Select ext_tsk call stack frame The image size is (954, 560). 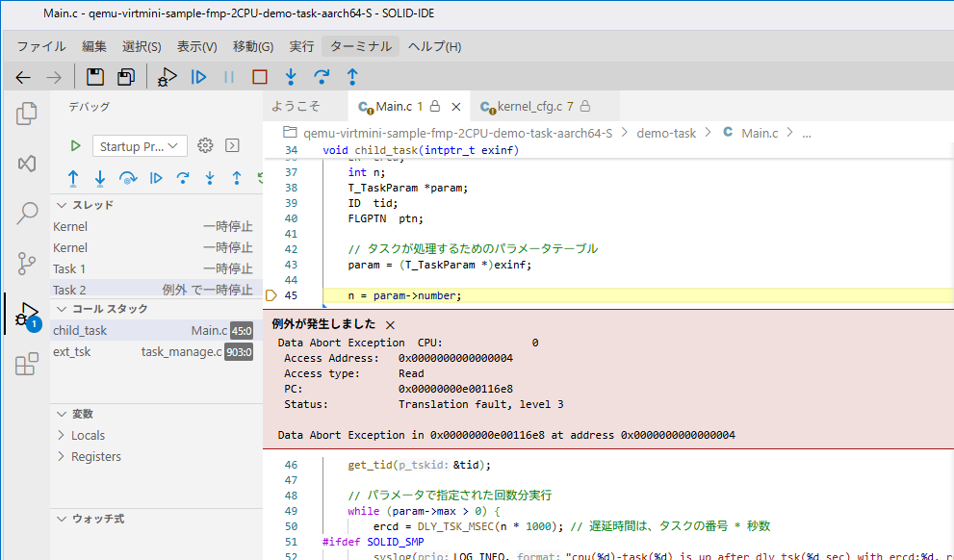click(x=72, y=351)
